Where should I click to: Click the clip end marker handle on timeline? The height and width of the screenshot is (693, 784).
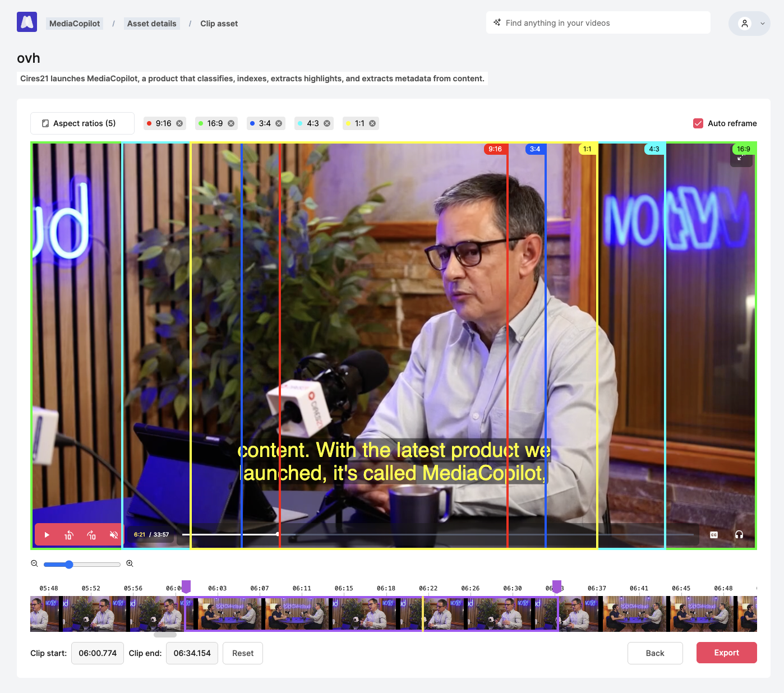(x=557, y=586)
